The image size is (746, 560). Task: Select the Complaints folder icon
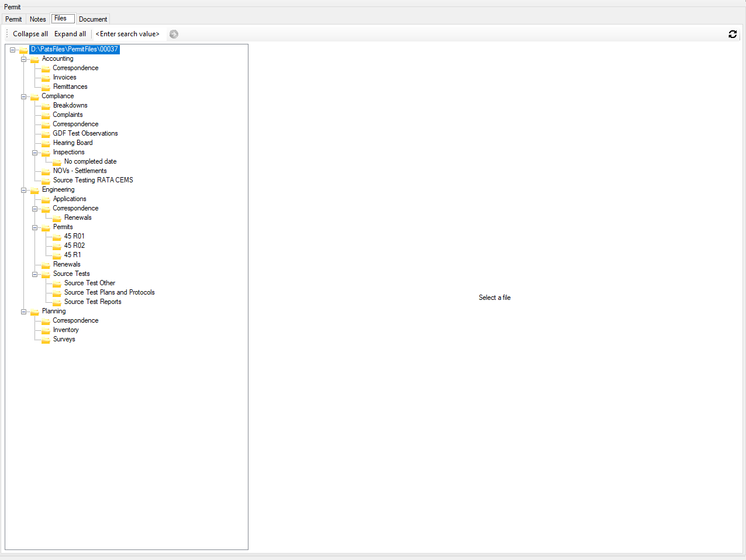(x=46, y=115)
